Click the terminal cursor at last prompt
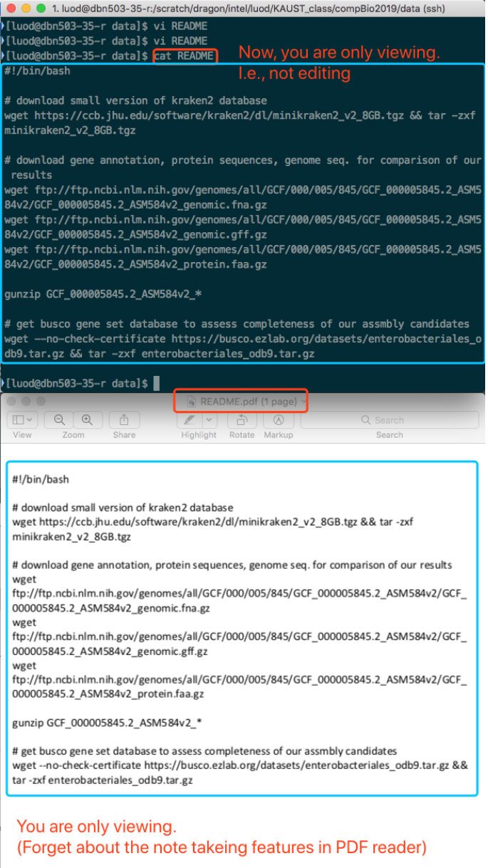 point(157,383)
